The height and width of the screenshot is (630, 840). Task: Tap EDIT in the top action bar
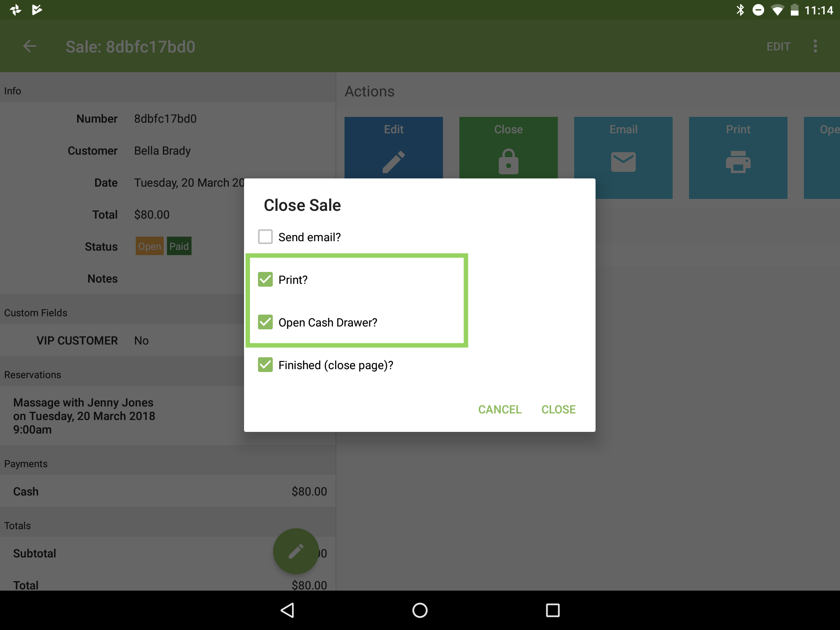pyautogui.click(x=778, y=46)
